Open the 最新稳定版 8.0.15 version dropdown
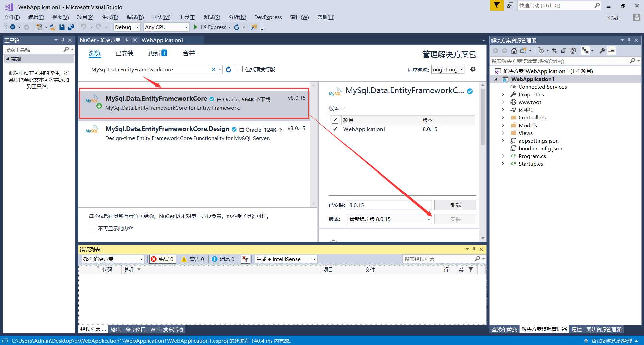Image resolution: width=644 pixels, height=345 pixels. pyautogui.click(x=390, y=219)
